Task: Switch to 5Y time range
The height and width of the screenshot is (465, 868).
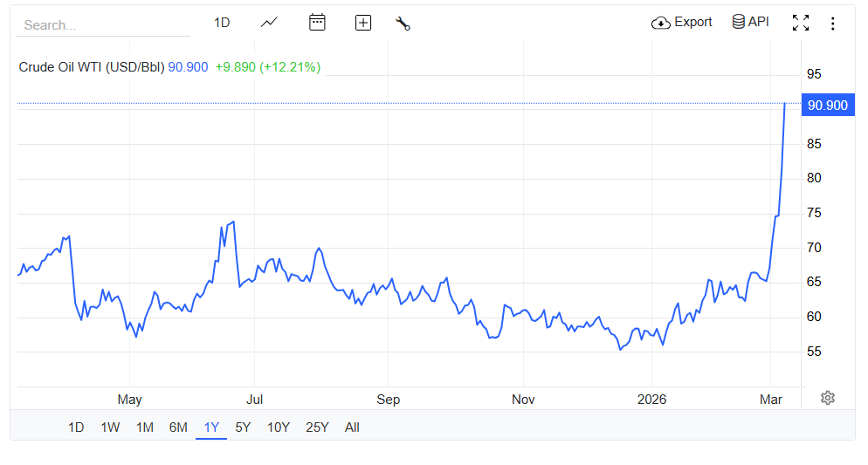Action: click(243, 427)
